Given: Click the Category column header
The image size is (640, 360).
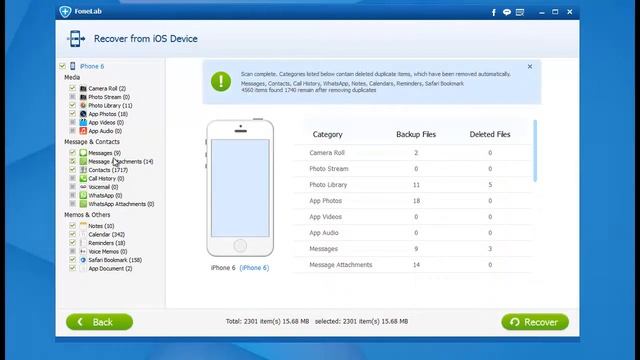Looking at the screenshot, I should point(327,134).
